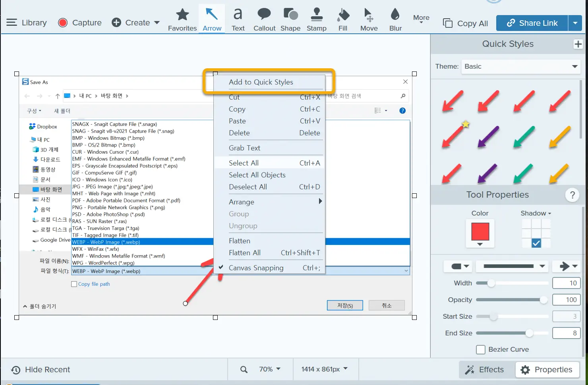Choose the purple arrow style in second row
588x385 pixels.
pyautogui.click(x=488, y=137)
